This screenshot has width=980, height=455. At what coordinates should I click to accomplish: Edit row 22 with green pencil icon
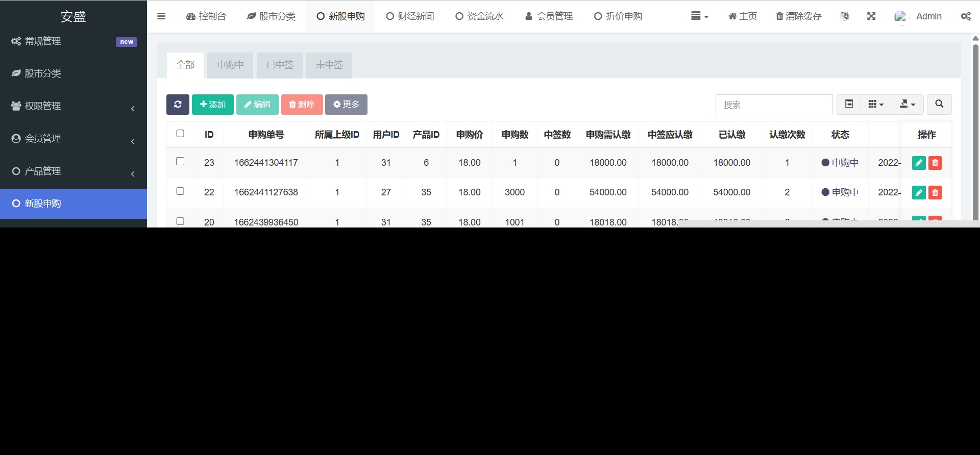click(x=919, y=192)
